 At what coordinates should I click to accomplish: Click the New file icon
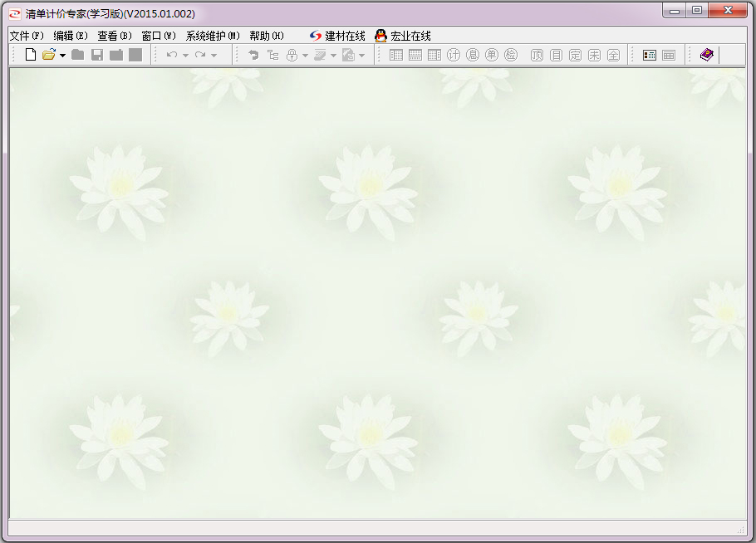[x=31, y=55]
